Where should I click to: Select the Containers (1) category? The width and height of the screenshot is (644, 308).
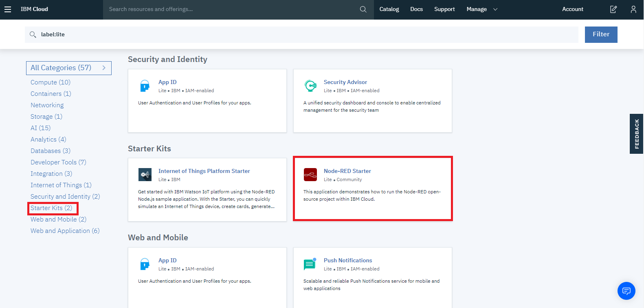51,94
